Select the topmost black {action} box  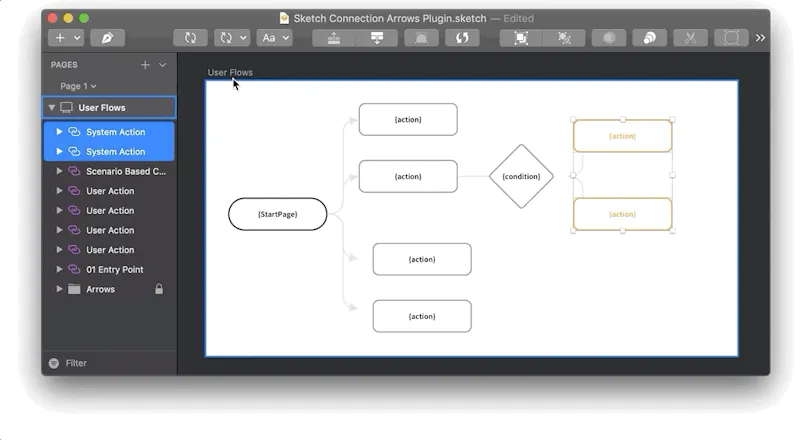click(408, 119)
